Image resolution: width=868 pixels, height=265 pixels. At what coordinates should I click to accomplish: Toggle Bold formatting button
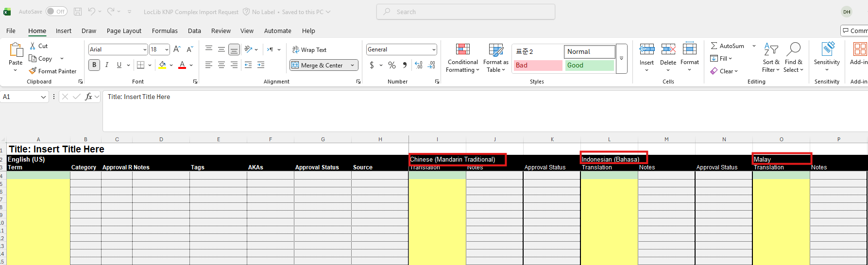tap(94, 65)
